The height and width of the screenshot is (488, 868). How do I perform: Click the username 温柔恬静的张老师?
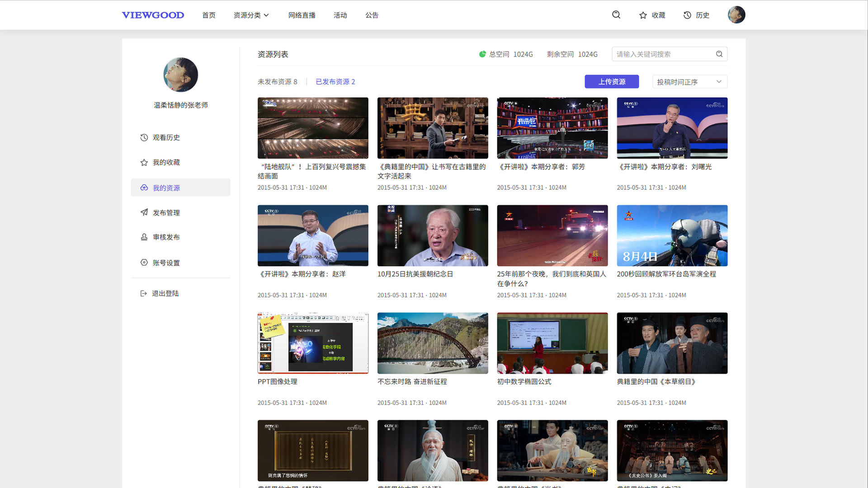(x=181, y=105)
